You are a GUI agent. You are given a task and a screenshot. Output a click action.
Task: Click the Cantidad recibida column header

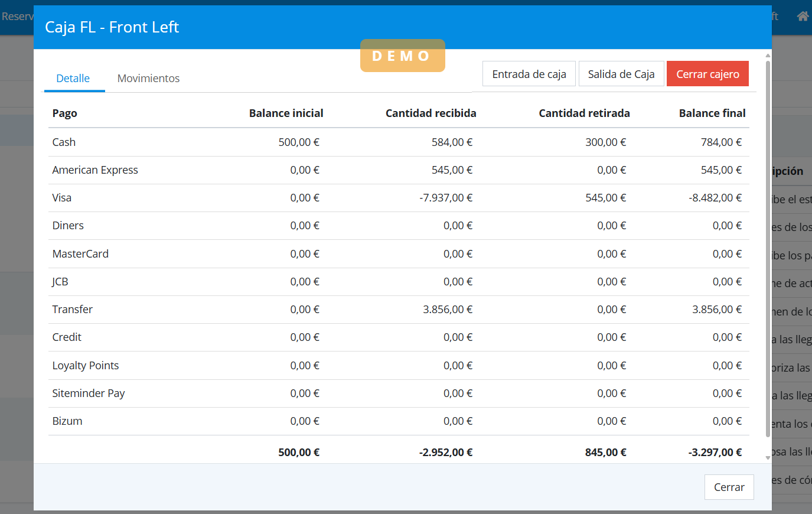pos(431,113)
